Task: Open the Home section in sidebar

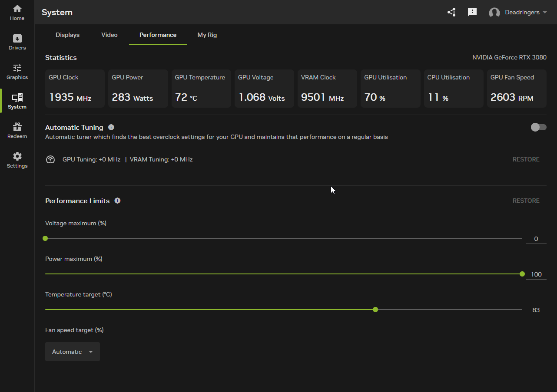Action: pyautogui.click(x=17, y=13)
